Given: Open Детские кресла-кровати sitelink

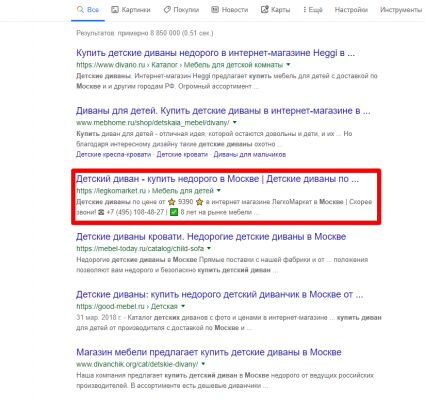Looking at the screenshot, I should (x=113, y=155).
